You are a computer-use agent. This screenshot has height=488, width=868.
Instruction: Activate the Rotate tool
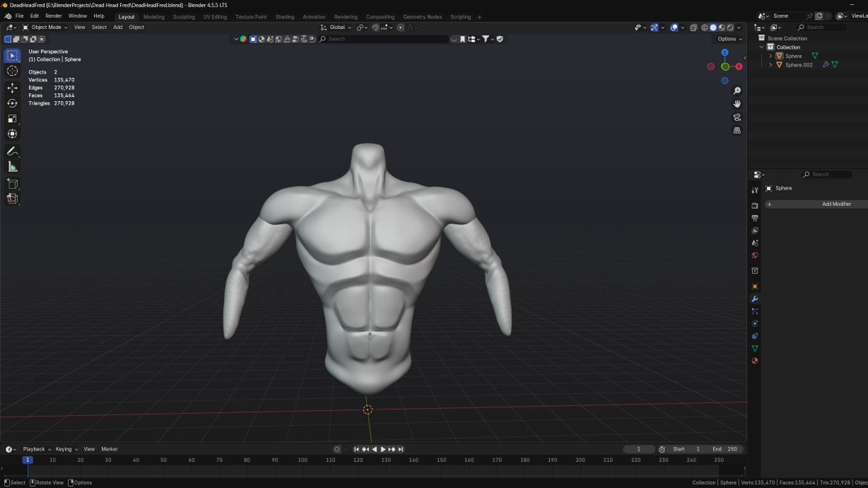(x=12, y=103)
